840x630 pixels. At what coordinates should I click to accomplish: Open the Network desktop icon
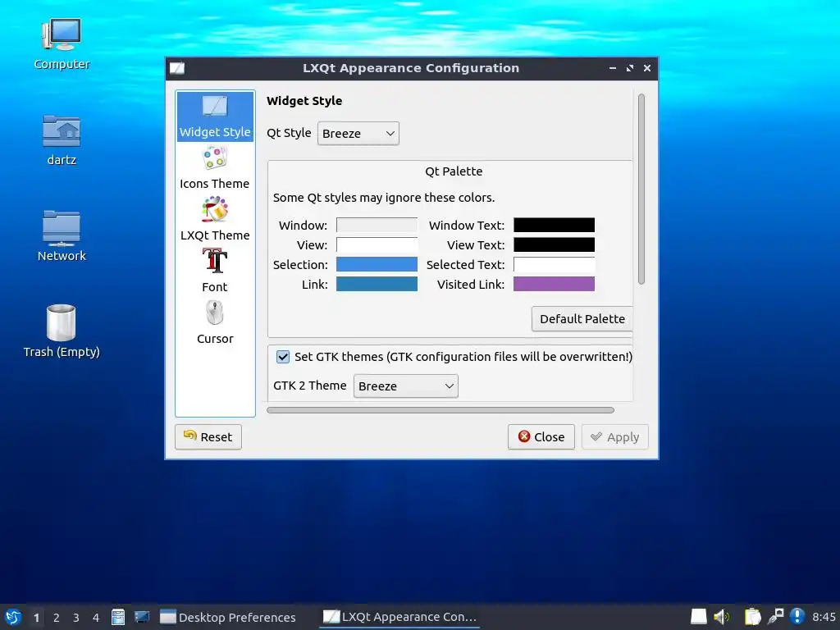pyautogui.click(x=62, y=235)
